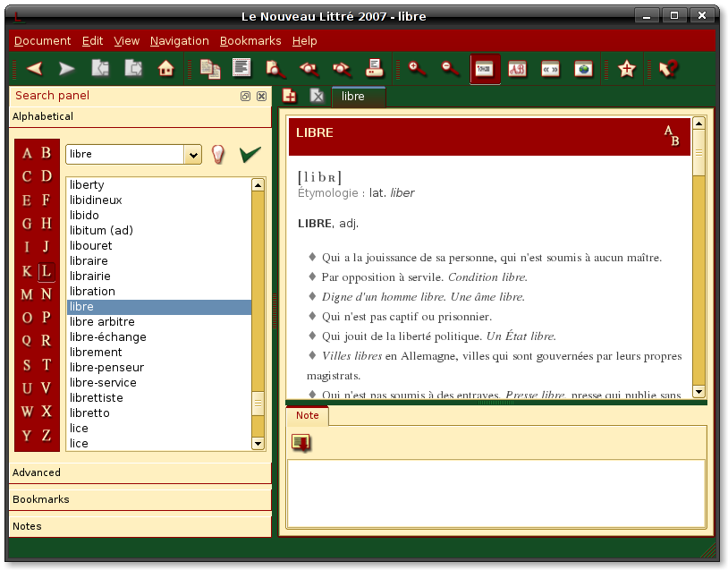The image size is (728, 570).
Task: Switch to the libre document tab
Action: [359, 97]
